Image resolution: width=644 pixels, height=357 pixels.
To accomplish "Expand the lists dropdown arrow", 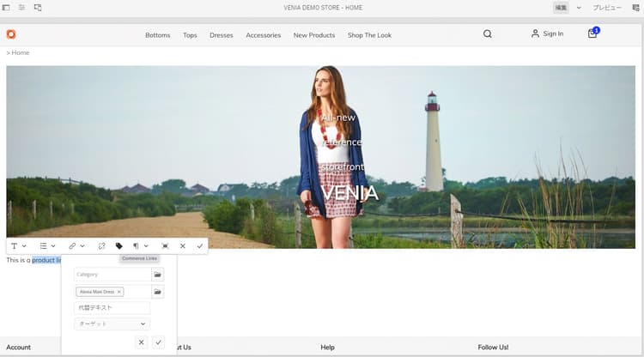I will [53, 245].
